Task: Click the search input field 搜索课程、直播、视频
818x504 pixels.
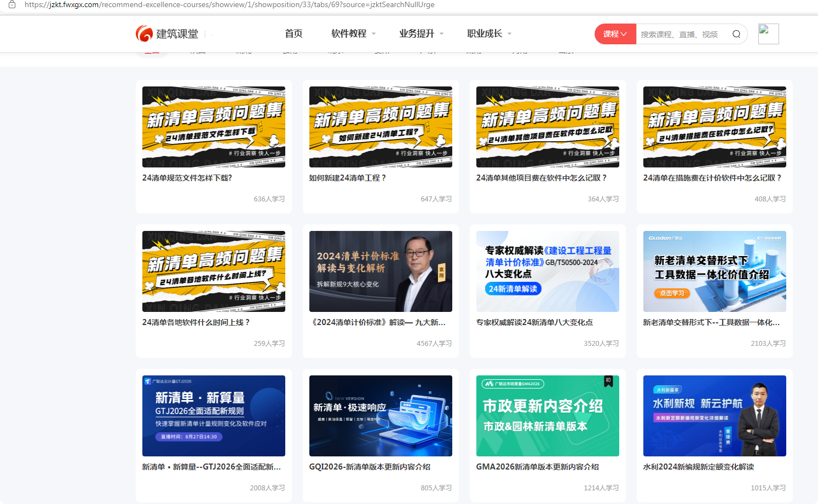Action: [x=679, y=33]
